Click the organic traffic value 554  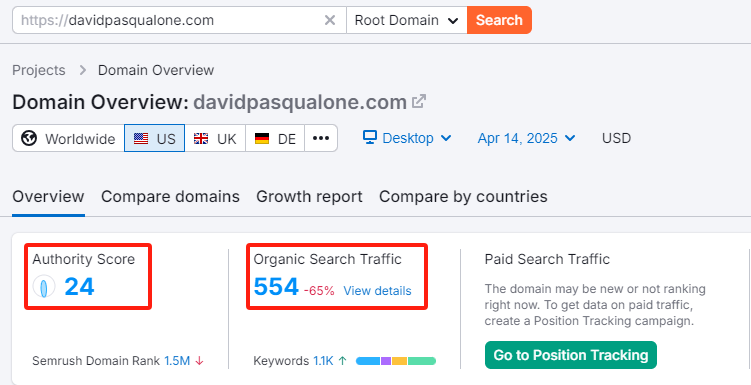(276, 287)
